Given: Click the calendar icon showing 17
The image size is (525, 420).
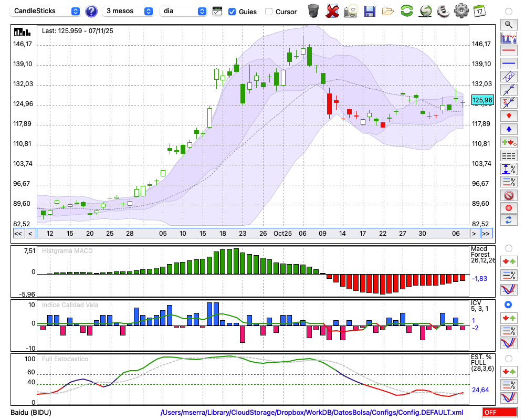Looking at the screenshot, I should [479, 10].
